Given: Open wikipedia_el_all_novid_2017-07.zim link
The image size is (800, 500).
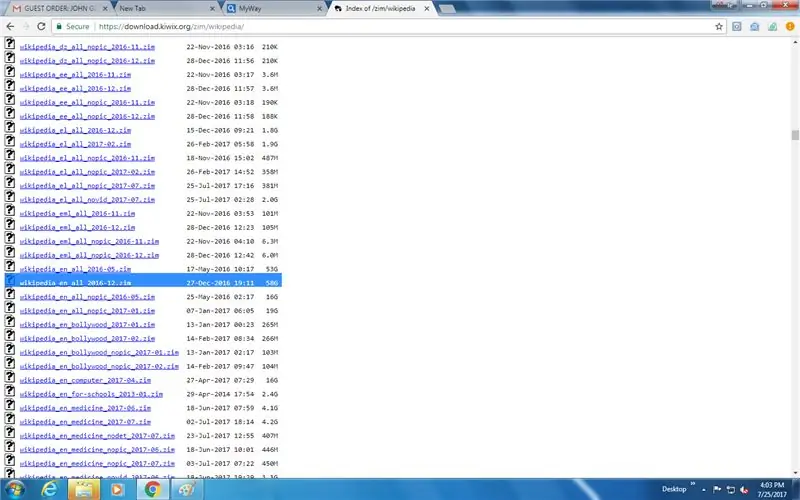Looking at the screenshot, I should coord(87,199).
